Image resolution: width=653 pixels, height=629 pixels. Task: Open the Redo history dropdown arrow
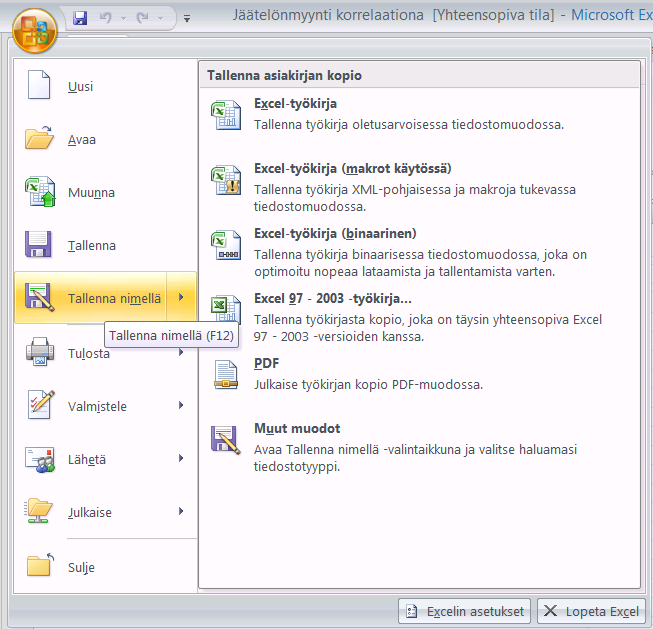(x=160, y=18)
